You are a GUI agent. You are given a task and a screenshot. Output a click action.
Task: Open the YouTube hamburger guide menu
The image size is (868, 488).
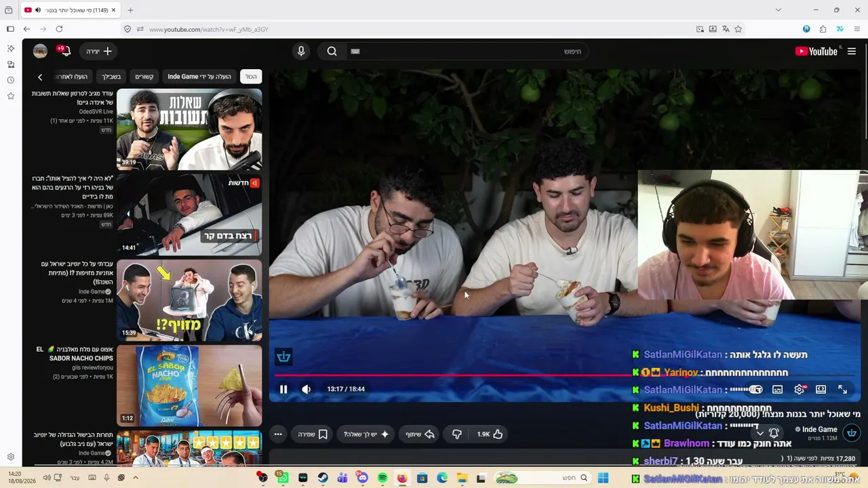pyautogui.click(x=852, y=52)
